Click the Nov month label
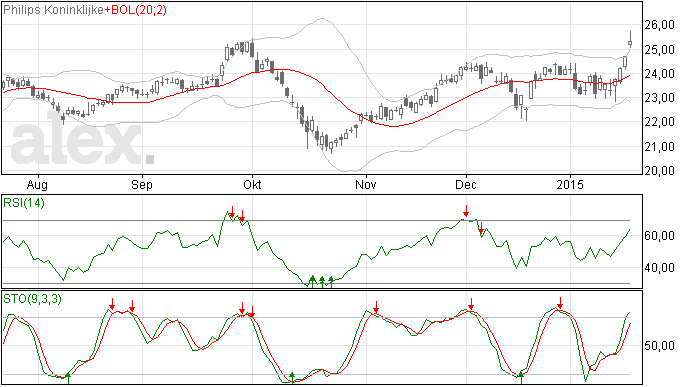Viewport: 690px width, 387px height. click(366, 184)
